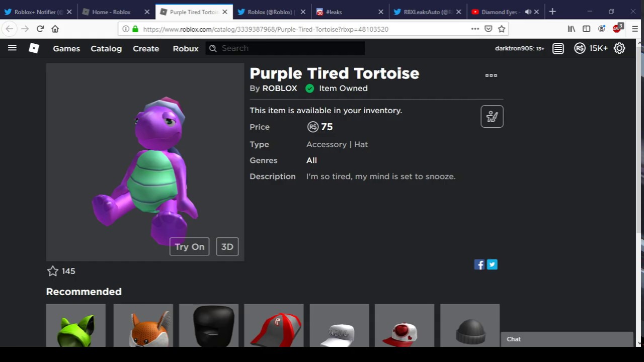Click the Pocket save icon

pos(488,29)
